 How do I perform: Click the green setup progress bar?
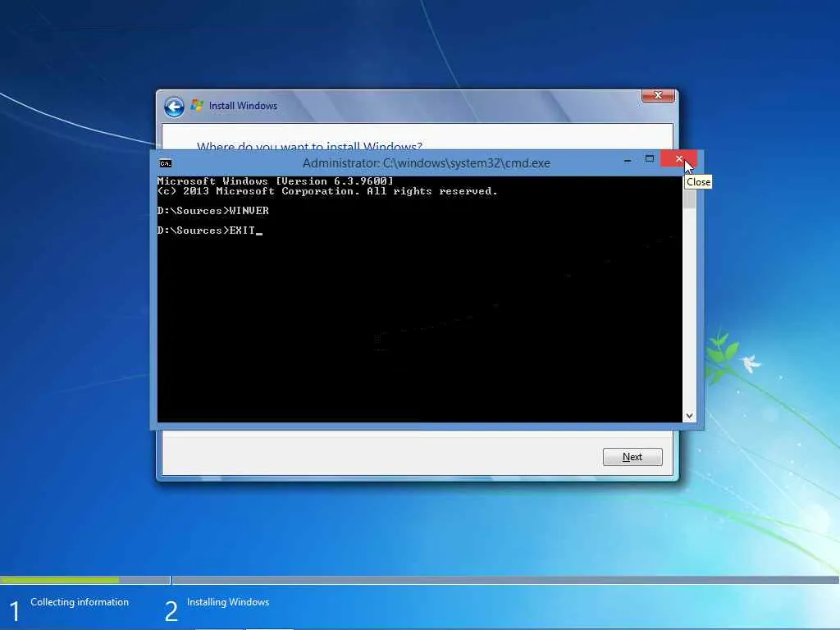(x=59, y=580)
